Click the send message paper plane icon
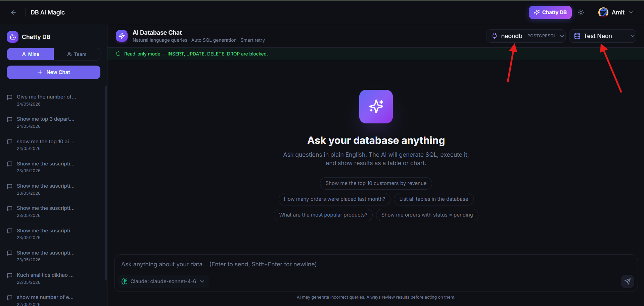The width and height of the screenshot is (644, 306). pyautogui.click(x=627, y=281)
